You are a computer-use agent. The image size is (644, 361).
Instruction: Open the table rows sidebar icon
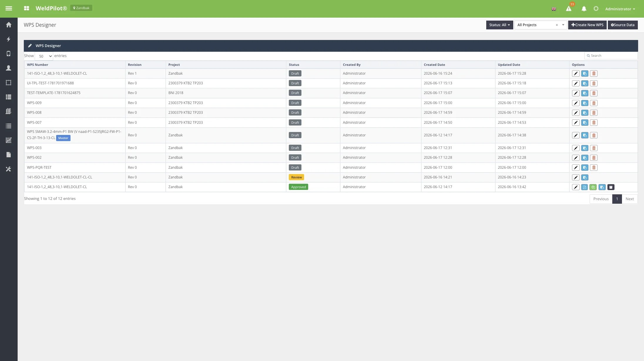9,97
